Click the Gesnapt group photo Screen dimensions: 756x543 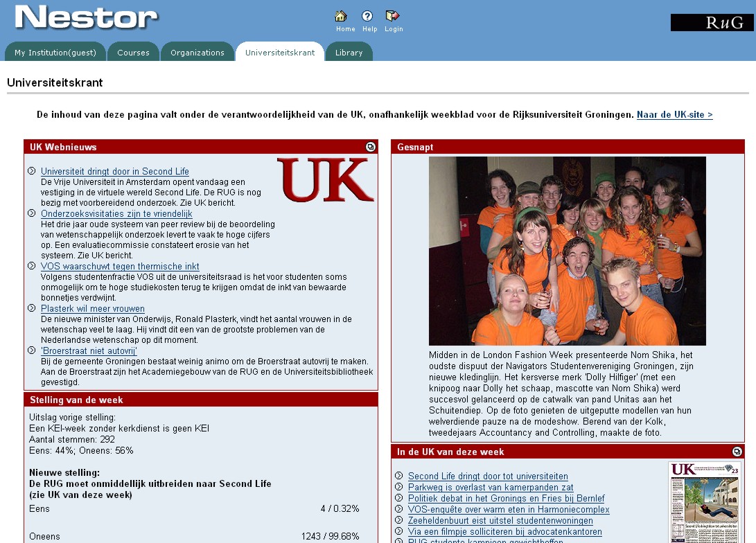568,251
